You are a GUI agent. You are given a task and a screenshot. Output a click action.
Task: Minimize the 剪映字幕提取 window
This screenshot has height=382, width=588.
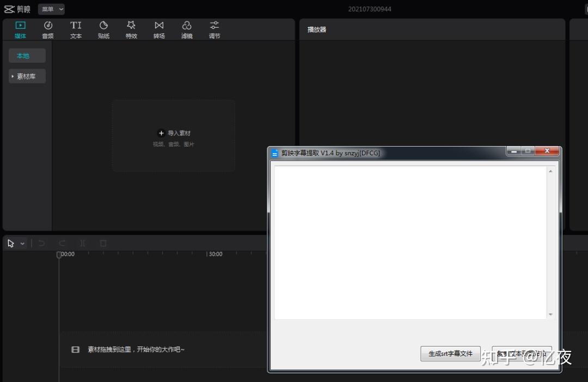[x=514, y=151]
